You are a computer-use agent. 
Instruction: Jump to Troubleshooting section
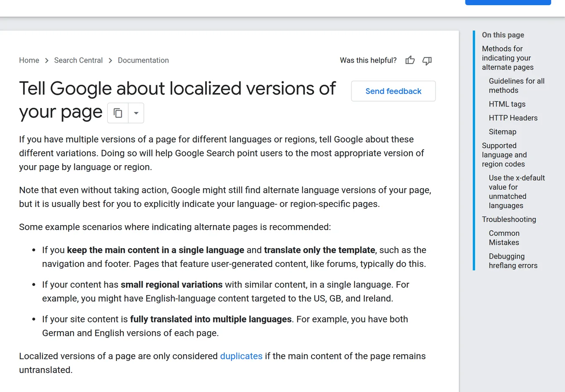click(509, 219)
